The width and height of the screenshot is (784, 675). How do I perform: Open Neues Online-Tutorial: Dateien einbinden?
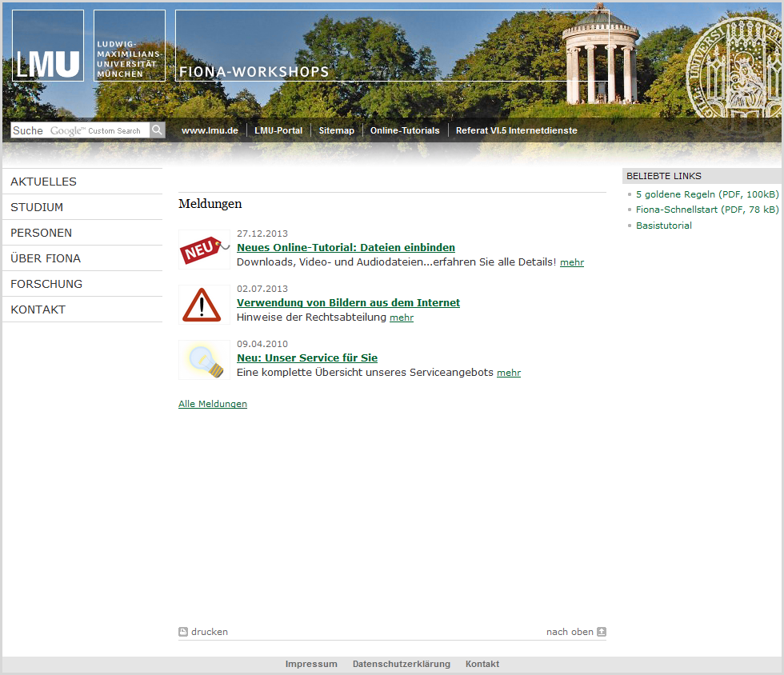346,248
